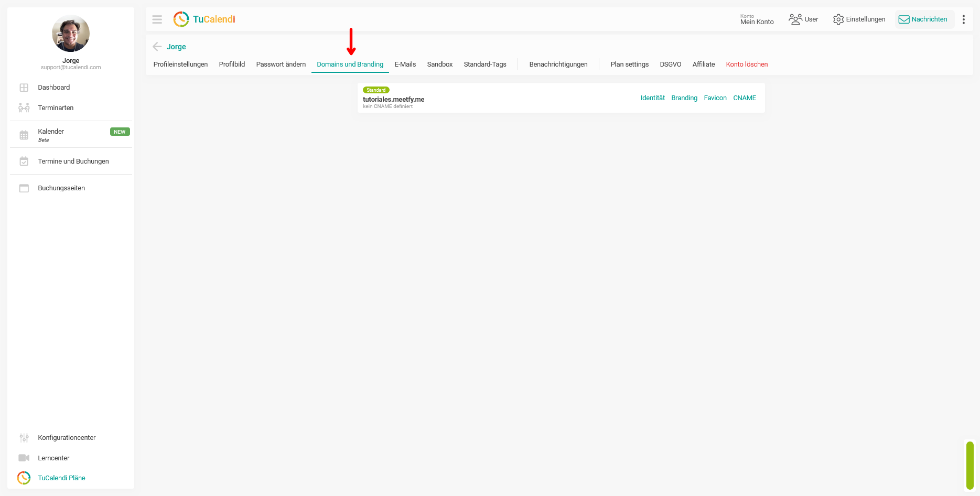Image resolution: width=980 pixels, height=496 pixels.
Task: Click the Terminarten people icon
Action: (24, 108)
